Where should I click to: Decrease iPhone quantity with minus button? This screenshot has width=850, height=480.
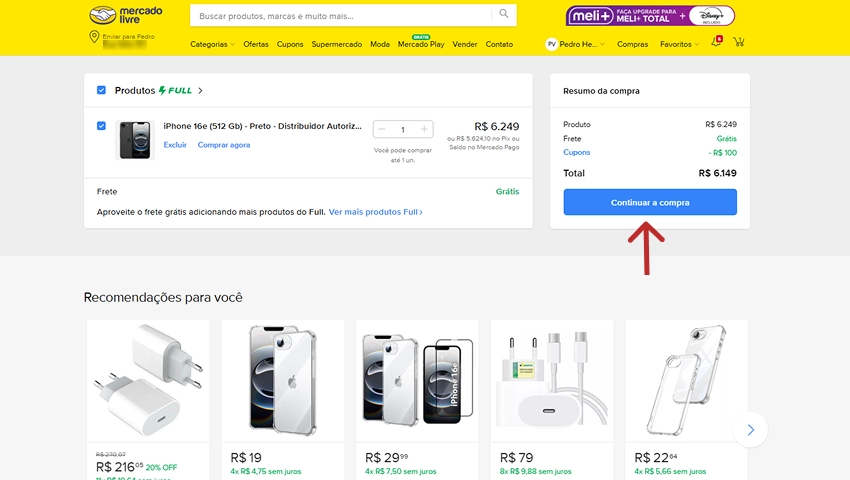[382, 129]
